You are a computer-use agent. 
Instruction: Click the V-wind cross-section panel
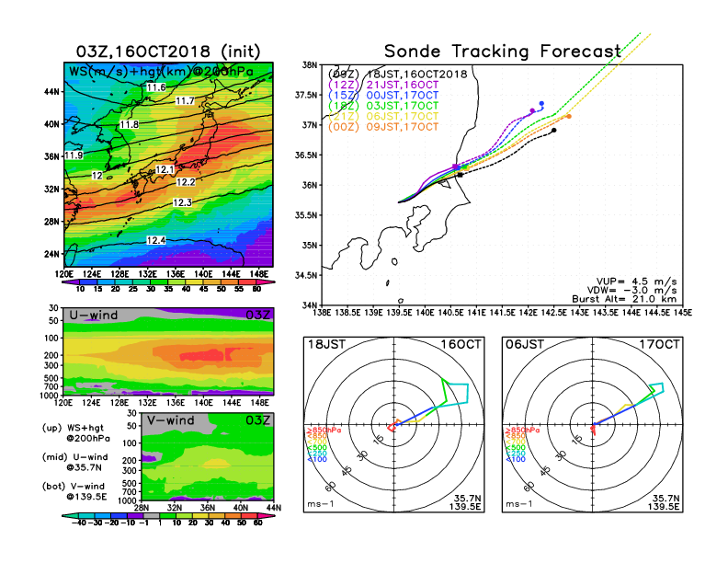pyautogui.click(x=208, y=456)
